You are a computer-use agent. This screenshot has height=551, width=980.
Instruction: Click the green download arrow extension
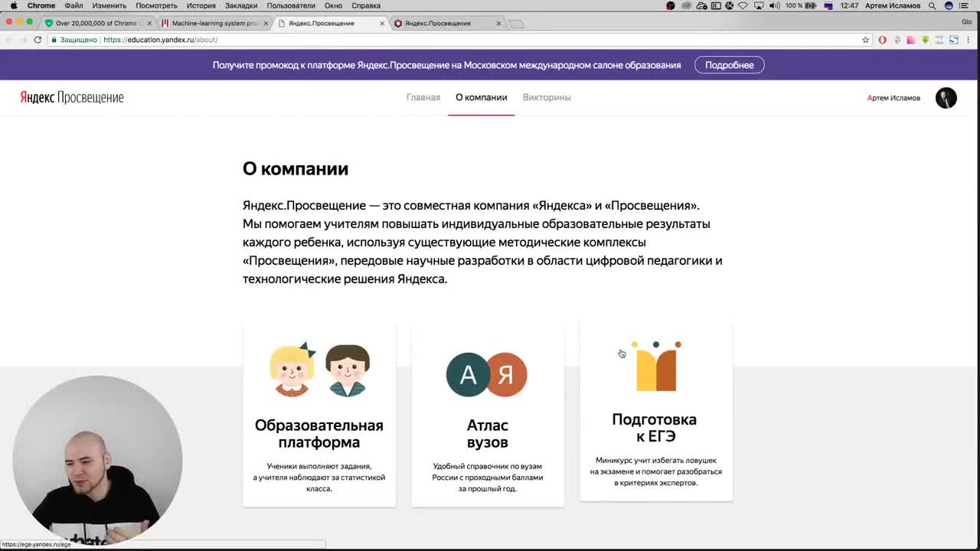(x=925, y=40)
